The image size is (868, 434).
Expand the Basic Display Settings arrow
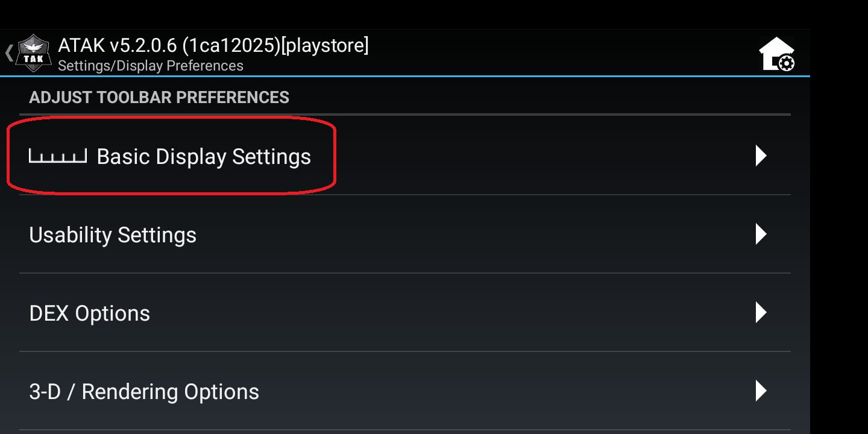[761, 156]
